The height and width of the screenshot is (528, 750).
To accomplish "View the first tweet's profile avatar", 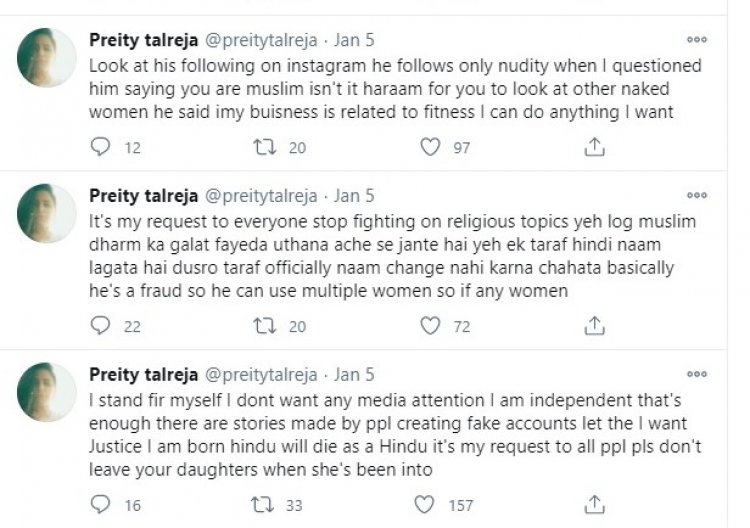I will point(46,57).
